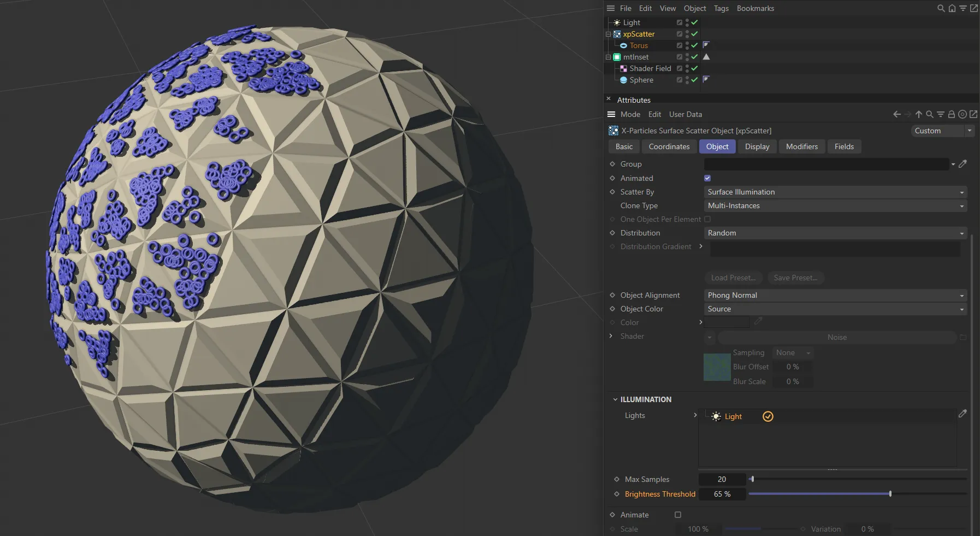980x536 pixels.
Task: Click the Load Preset button
Action: (x=733, y=278)
